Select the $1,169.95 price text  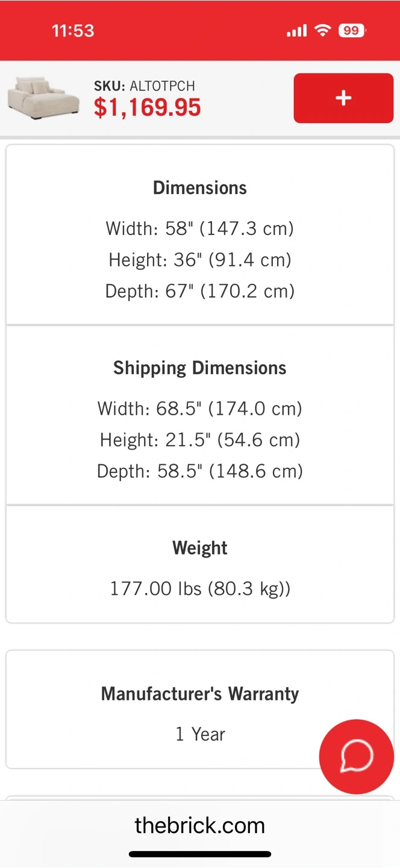148,108
